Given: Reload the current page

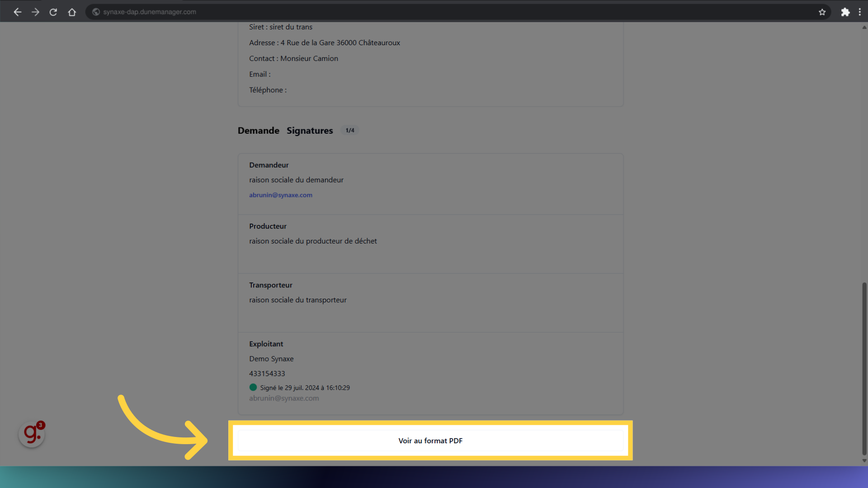Looking at the screenshot, I should tap(53, 12).
